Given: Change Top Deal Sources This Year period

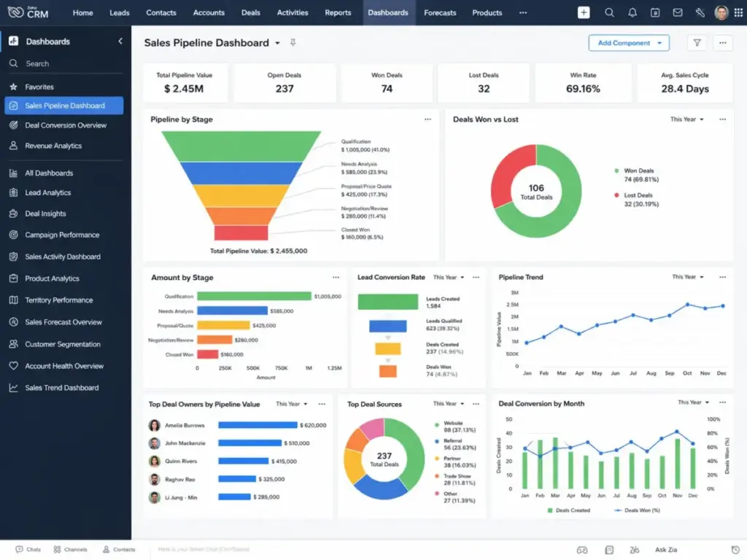Looking at the screenshot, I should point(449,403).
